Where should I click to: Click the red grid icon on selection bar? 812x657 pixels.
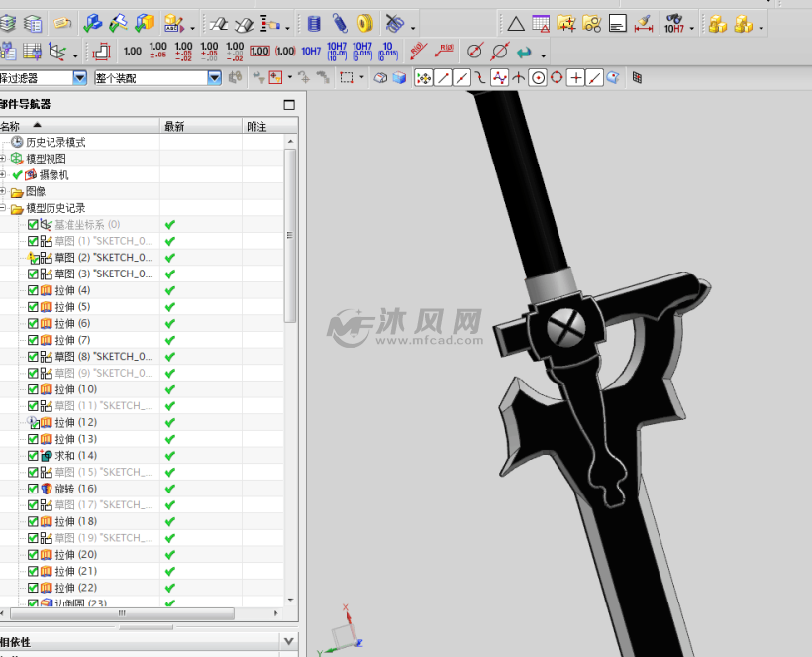coord(637,78)
